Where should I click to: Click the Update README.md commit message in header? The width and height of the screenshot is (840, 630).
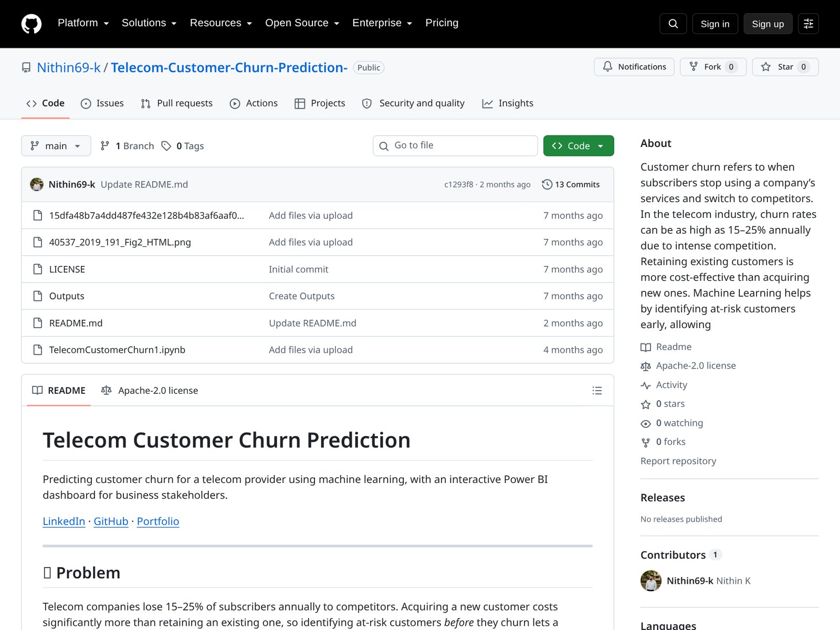[144, 184]
